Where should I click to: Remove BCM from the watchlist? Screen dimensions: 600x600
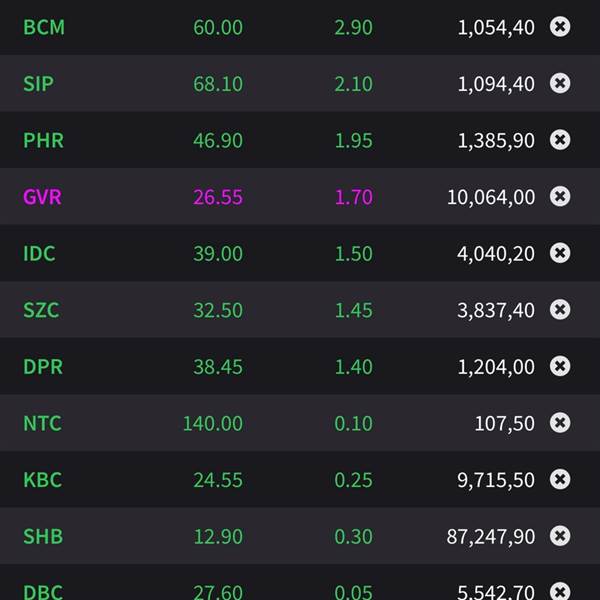click(x=560, y=27)
